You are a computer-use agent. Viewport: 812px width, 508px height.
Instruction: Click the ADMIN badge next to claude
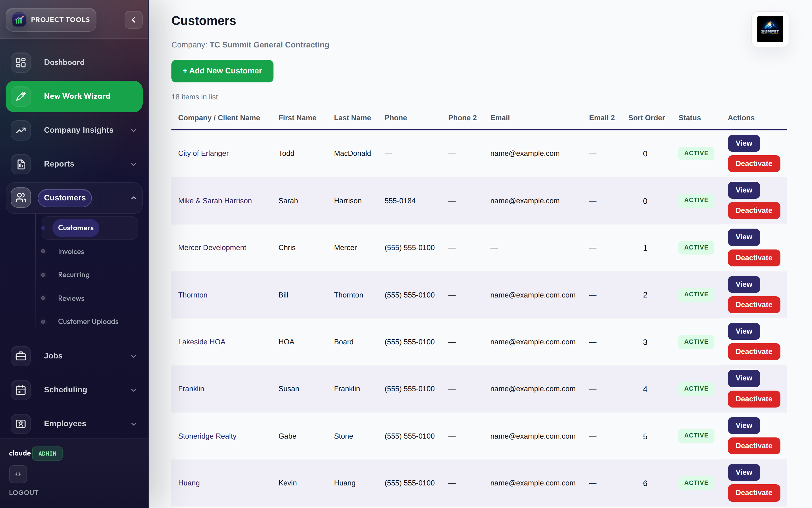tap(47, 454)
